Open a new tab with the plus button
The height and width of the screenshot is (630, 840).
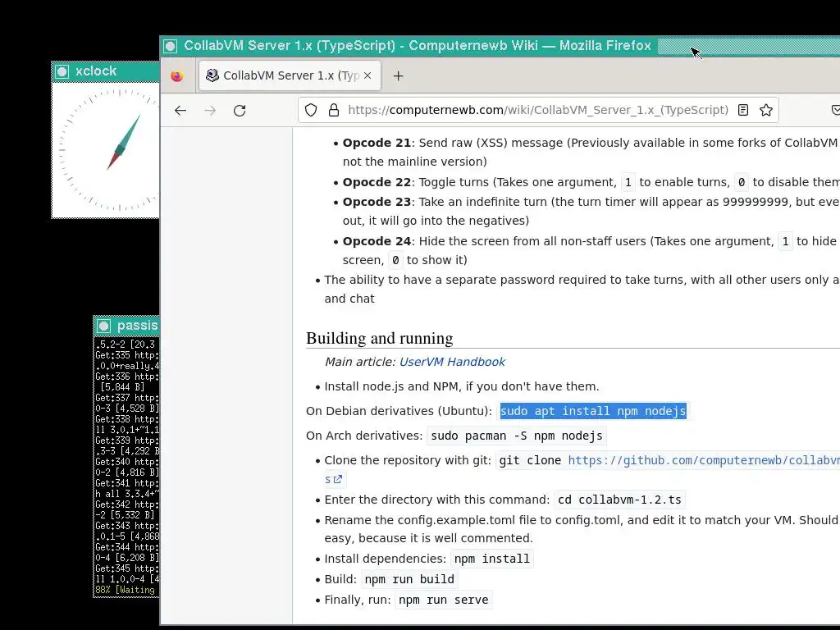(398, 76)
